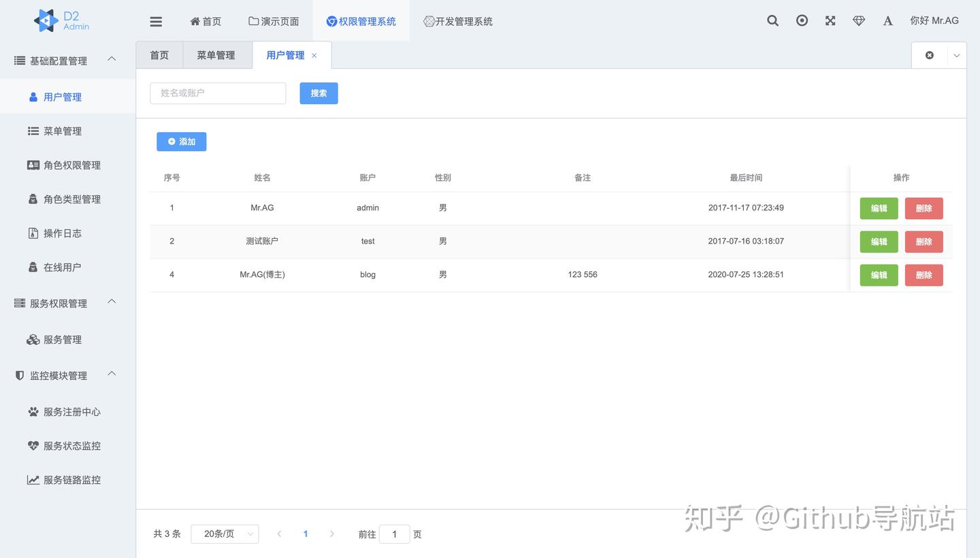980x558 pixels.
Task: Toggle the hamburger sidebar collapse icon
Action: (156, 22)
